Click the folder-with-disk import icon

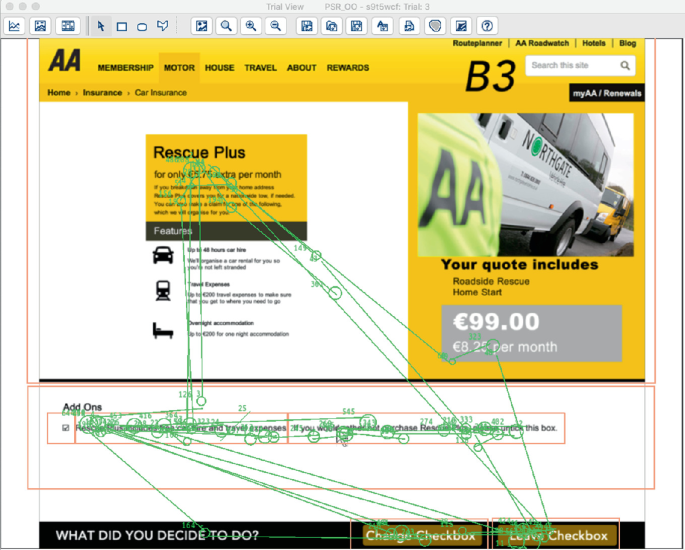332,26
